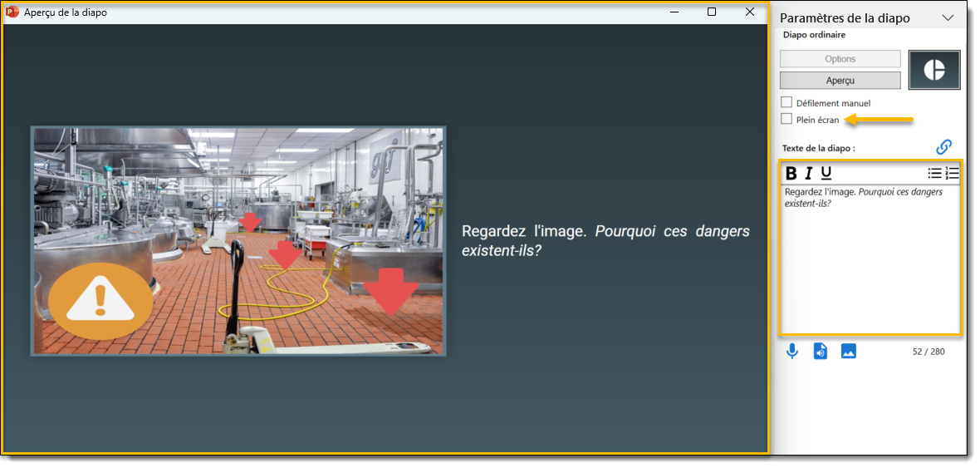980x468 pixels.
Task: Record narration with the microphone icon
Action: 792,351
